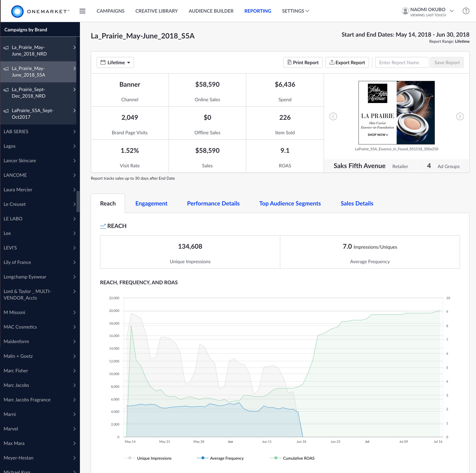The width and height of the screenshot is (476, 473).
Task: Toggle Cumulative ROAS legend series
Action: [x=292, y=458]
